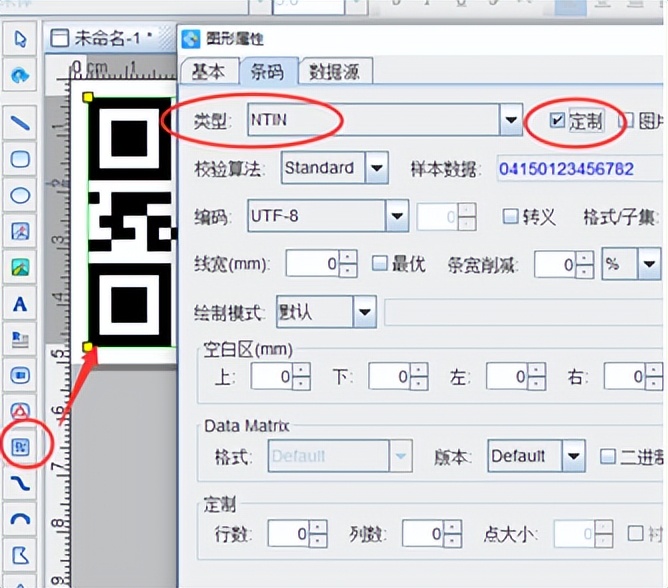
Task: Open the 版本 Default dropdown
Action: (573, 456)
